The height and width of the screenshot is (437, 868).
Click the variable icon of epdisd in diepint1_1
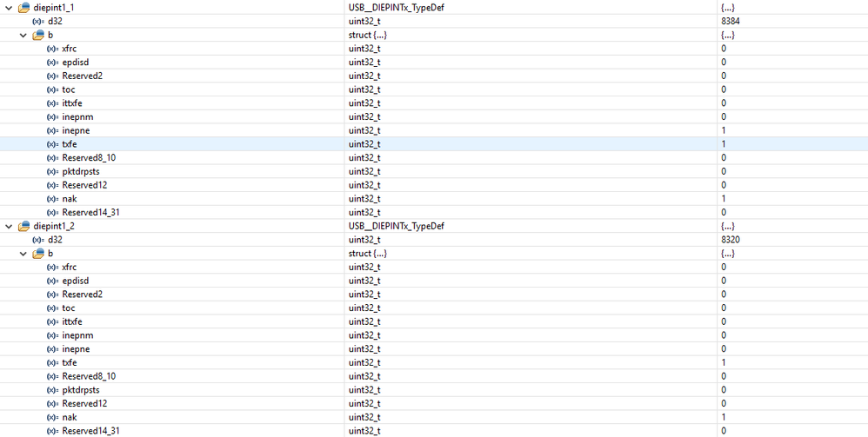click(x=52, y=62)
